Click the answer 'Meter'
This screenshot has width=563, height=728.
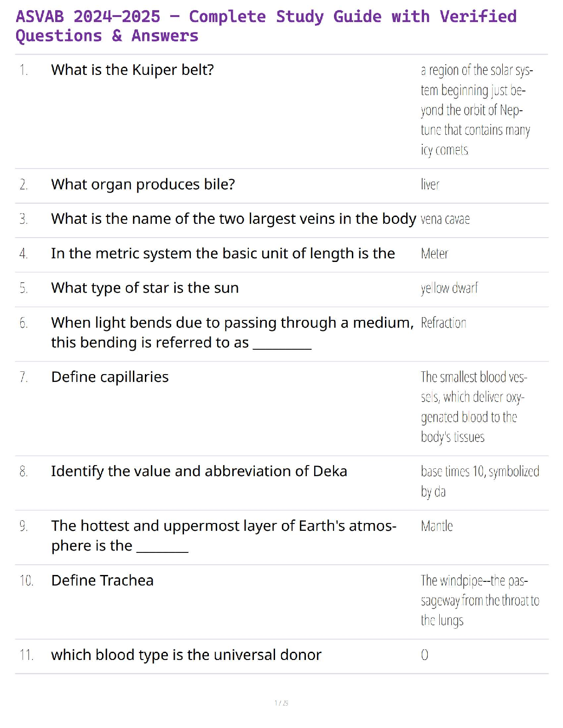(x=434, y=254)
